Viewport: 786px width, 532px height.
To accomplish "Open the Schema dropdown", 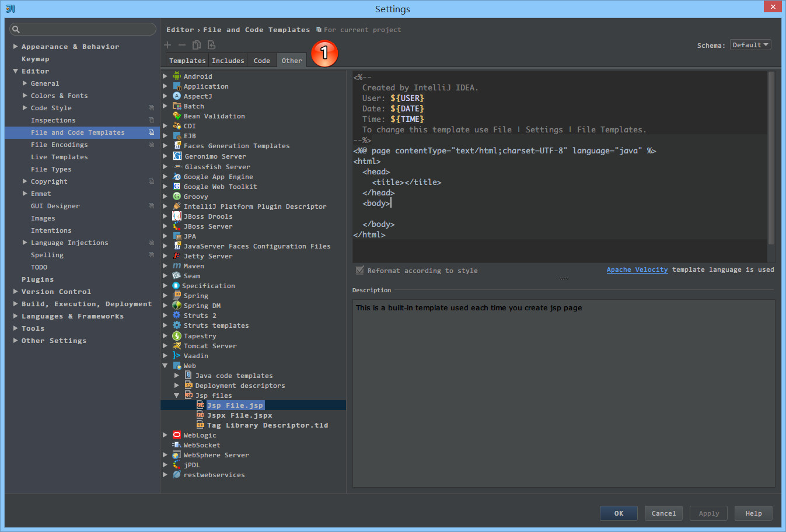I will click(x=750, y=45).
